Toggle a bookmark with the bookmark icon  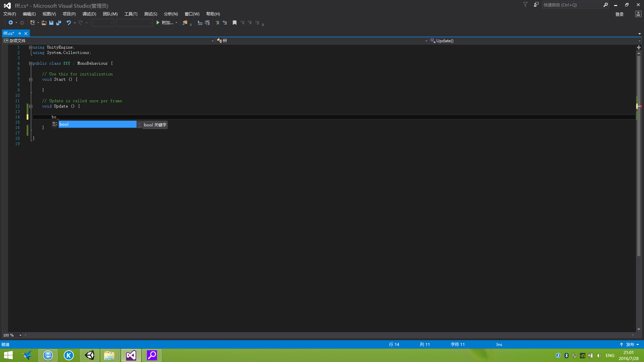tap(234, 23)
